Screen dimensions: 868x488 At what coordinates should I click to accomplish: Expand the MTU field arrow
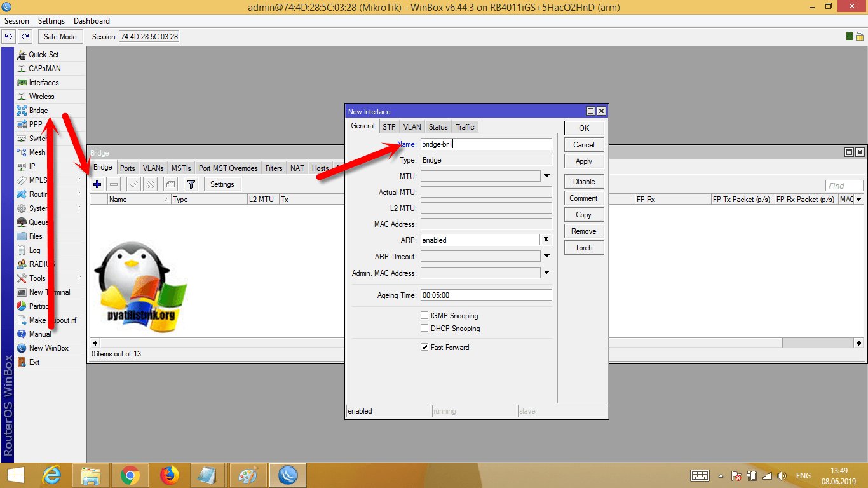(546, 176)
